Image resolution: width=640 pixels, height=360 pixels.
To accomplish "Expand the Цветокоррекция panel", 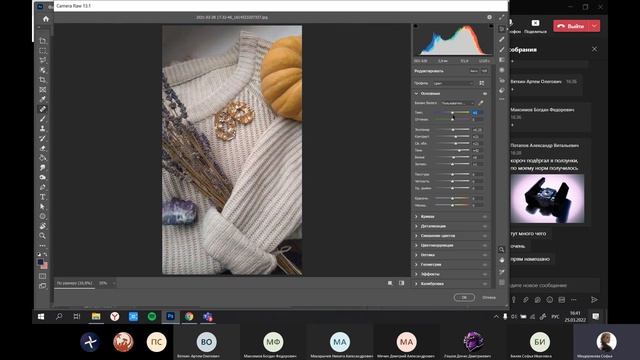I will pyautogui.click(x=416, y=245).
